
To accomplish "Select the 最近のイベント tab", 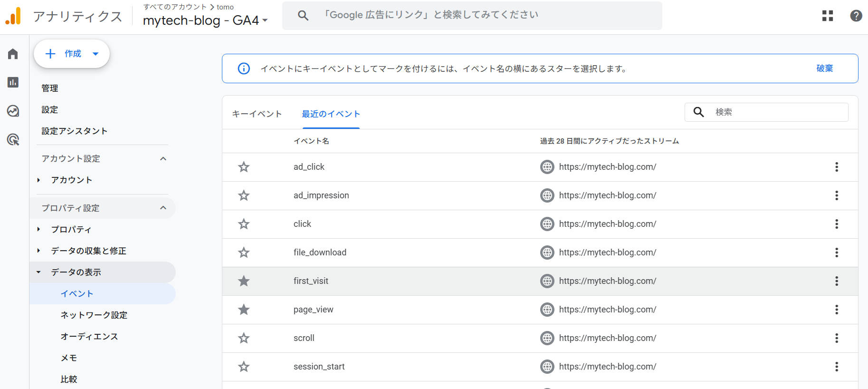I will click(x=331, y=114).
